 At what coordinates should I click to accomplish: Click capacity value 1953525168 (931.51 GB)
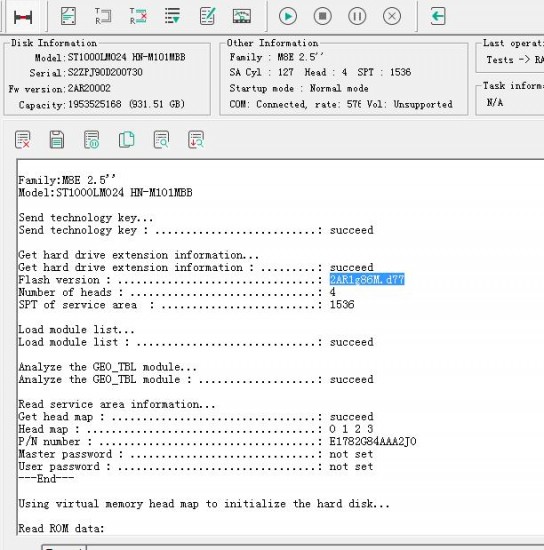(x=126, y=104)
